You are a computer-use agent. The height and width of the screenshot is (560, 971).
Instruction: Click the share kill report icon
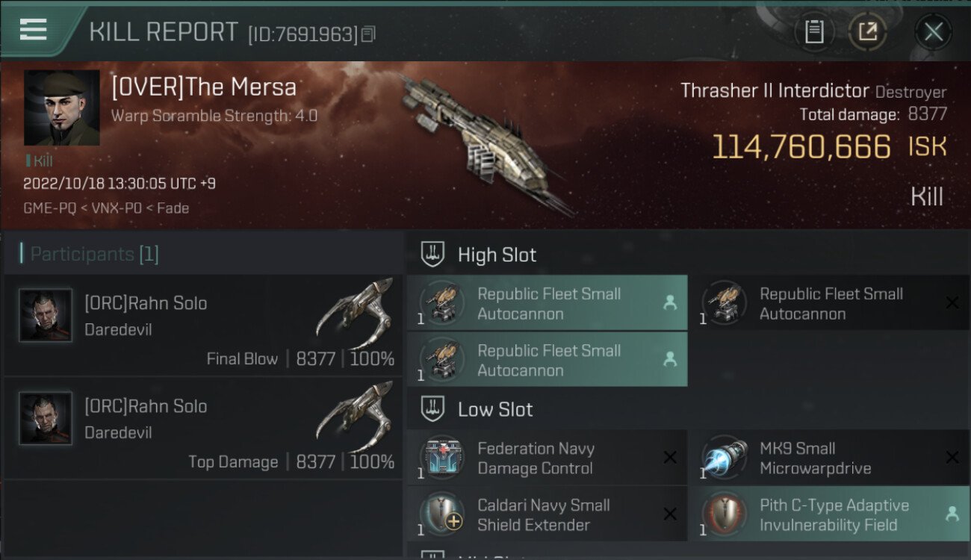[867, 32]
